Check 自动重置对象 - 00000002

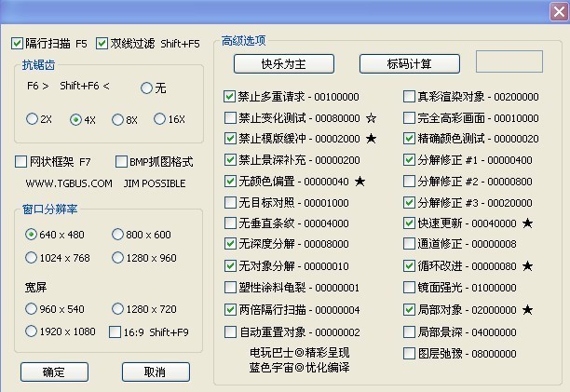pyautogui.click(x=230, y=331)
